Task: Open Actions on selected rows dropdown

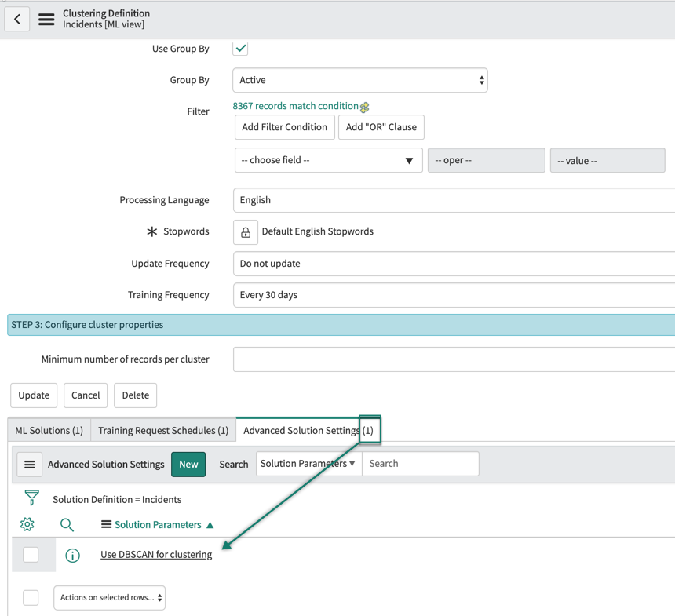Action: coord(109,597)
